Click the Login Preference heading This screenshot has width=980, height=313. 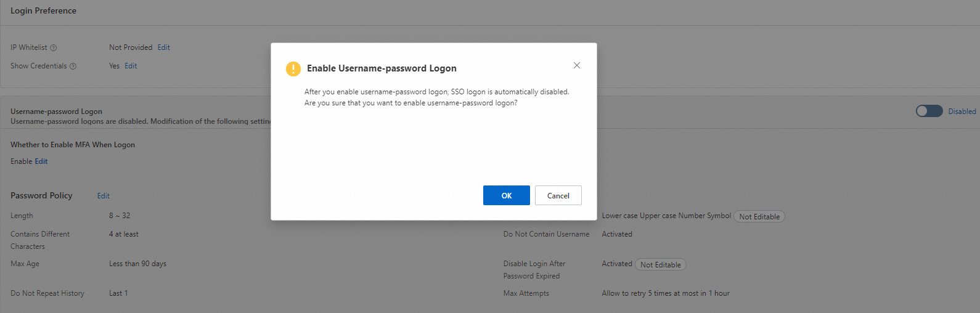(x=43, y=10)
